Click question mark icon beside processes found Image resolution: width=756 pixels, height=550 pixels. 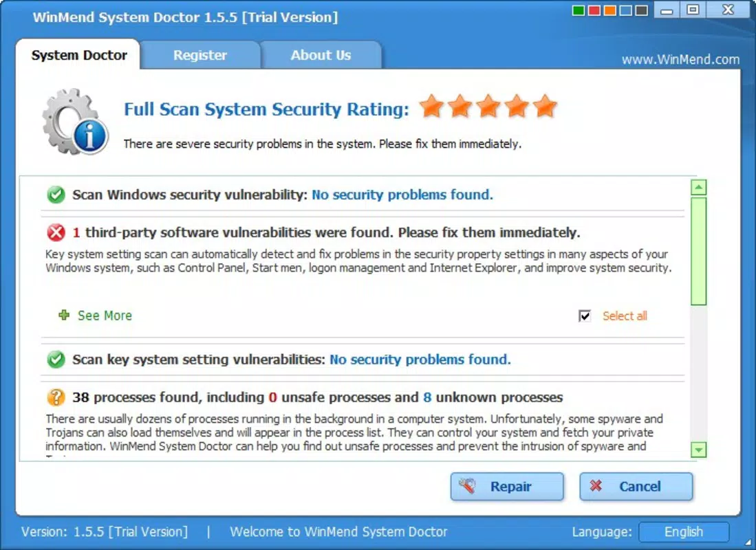click(56, 397)
